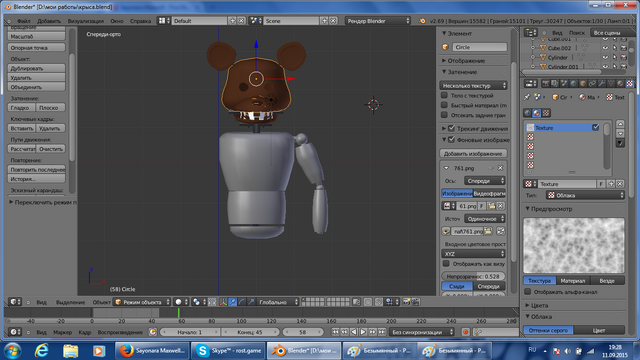The width and height of the screenshot is (640, 360).
Task: Show material textures icon
Action: tap(536, 113)
